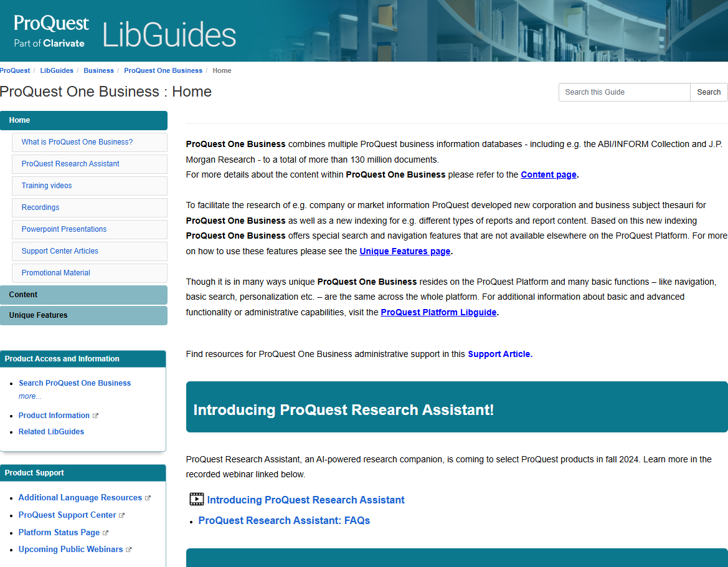Select the Home navigation tab

click(83, 120)
